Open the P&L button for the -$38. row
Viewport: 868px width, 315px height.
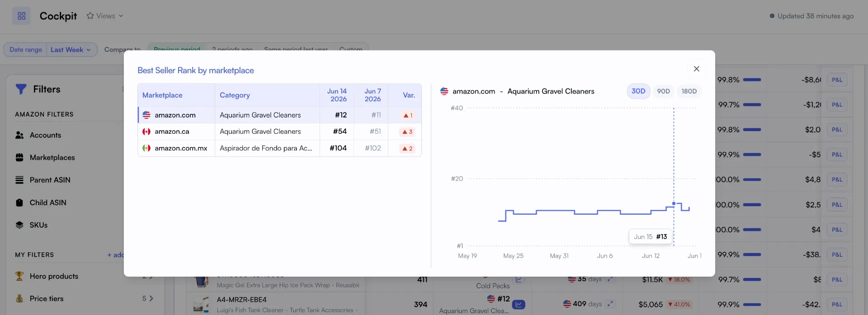click(837, 254)
